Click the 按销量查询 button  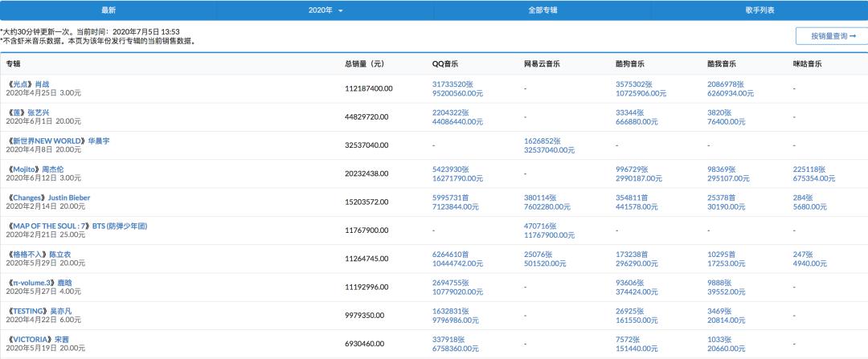coord(833,36)
